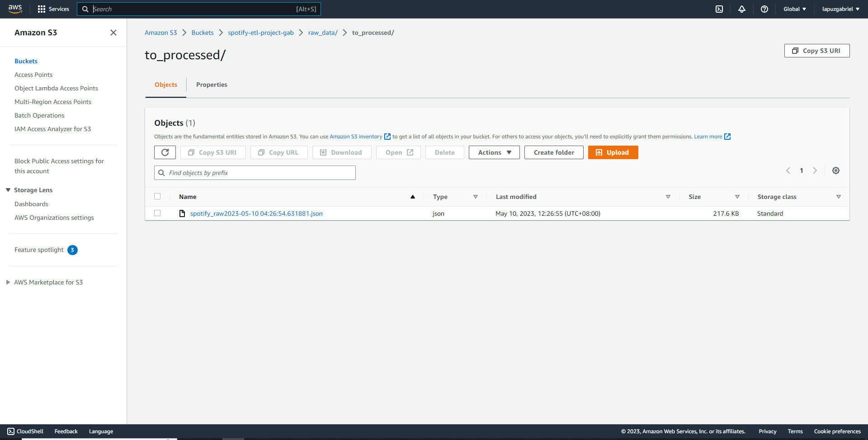
Task: Click Create folder button
Action: pos(554,152)
